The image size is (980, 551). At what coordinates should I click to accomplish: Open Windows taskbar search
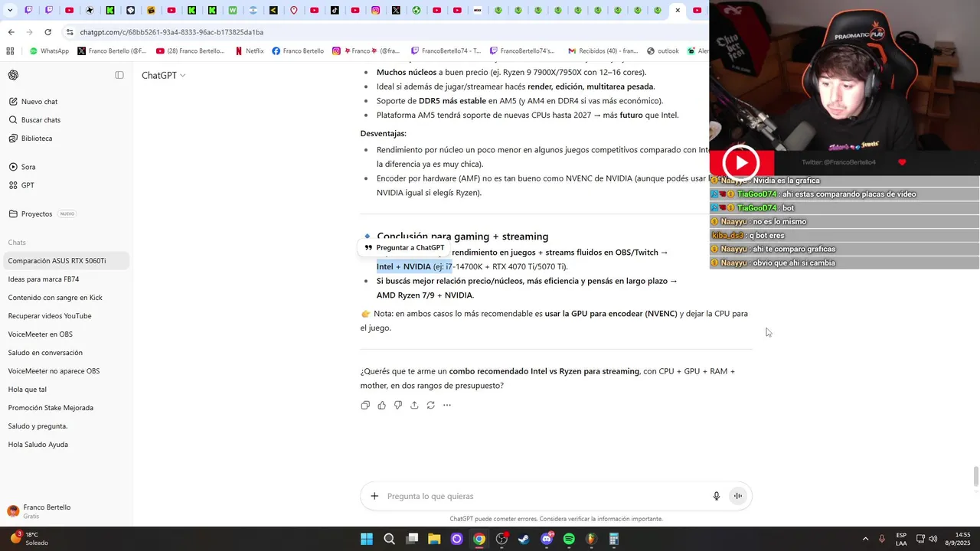pyautogui.click(x=389, y=539)
